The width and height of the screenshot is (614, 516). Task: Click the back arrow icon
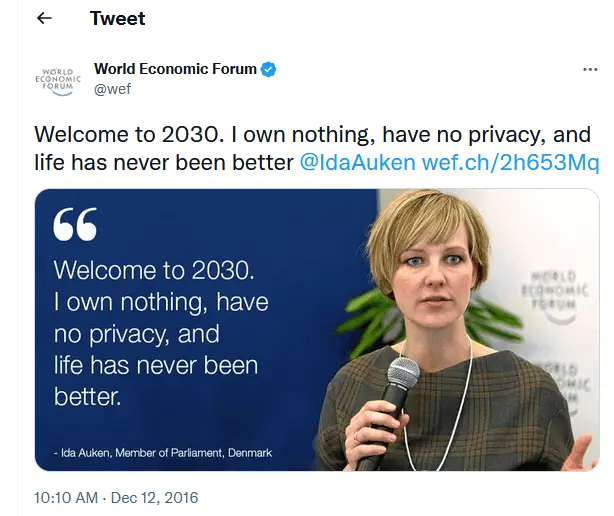tap(44, 19)
